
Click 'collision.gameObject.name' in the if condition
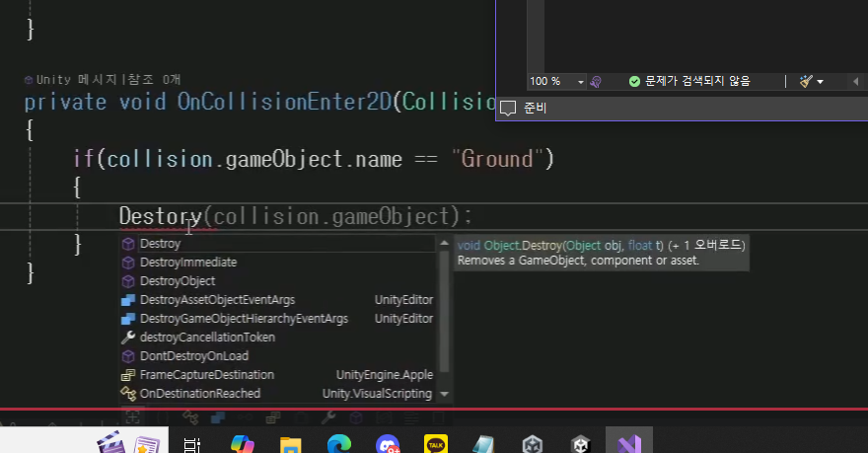(254, 160)
